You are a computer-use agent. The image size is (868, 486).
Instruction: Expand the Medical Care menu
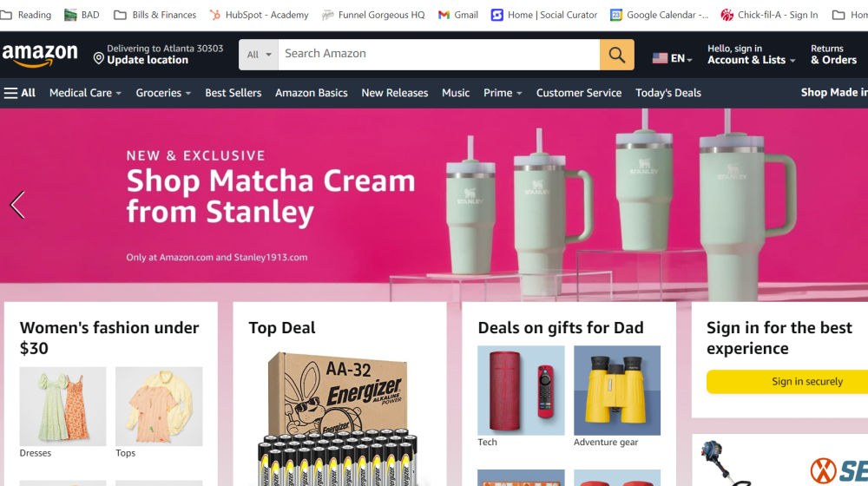coord(85,93)
